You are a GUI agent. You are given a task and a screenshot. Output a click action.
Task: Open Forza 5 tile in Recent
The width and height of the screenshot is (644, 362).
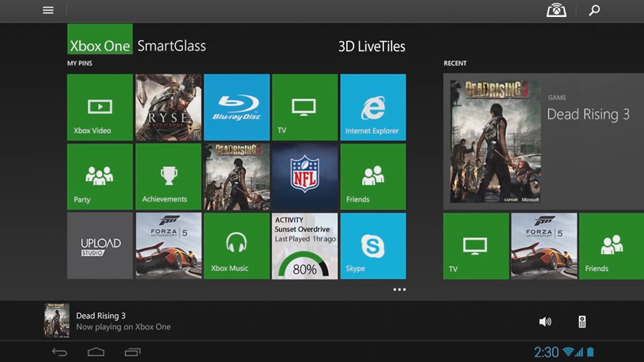pos(544,246)
